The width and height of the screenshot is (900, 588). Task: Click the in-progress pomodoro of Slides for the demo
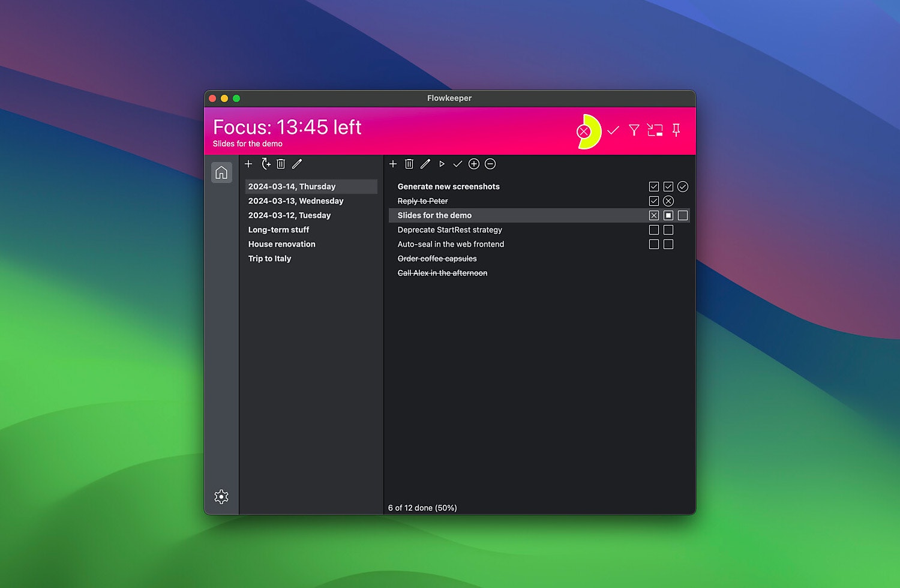pos(668,215)
